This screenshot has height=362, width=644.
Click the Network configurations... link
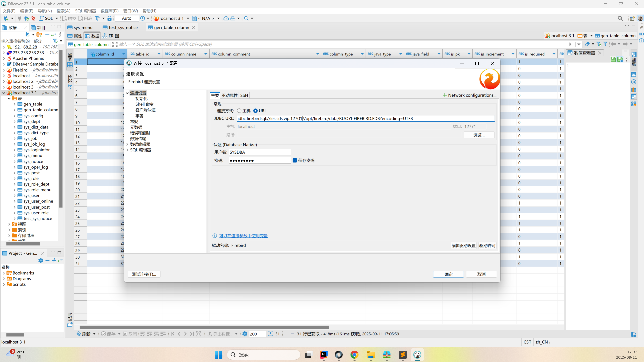[469, 95]
